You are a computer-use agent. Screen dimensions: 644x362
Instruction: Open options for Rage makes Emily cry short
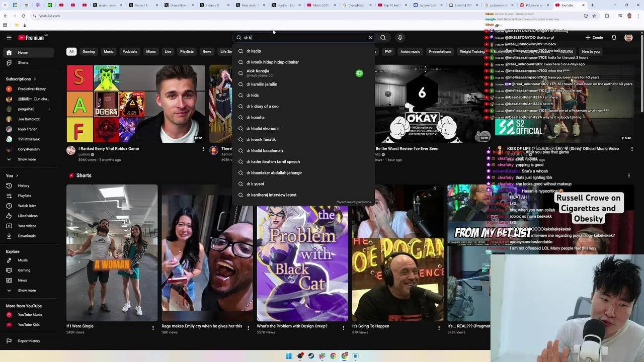point(248,327)
